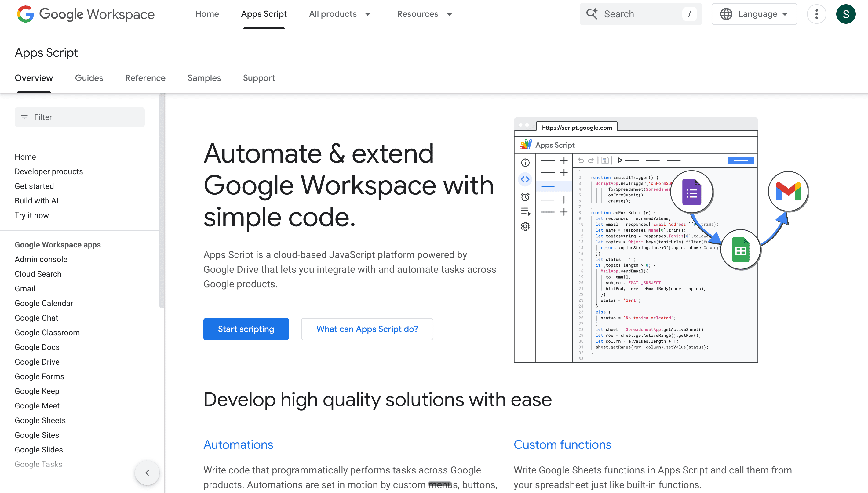Click the green Google Sheets icon

[740, 250]
